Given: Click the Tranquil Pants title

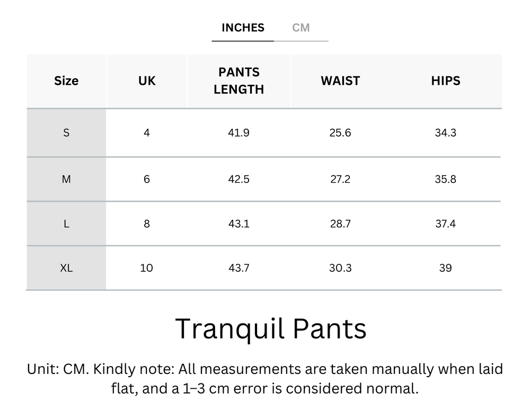Looking at the screenshot, I should coord(271,329).
